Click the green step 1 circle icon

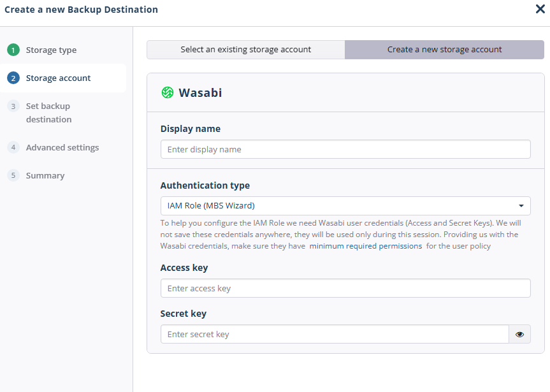[13, 50]
